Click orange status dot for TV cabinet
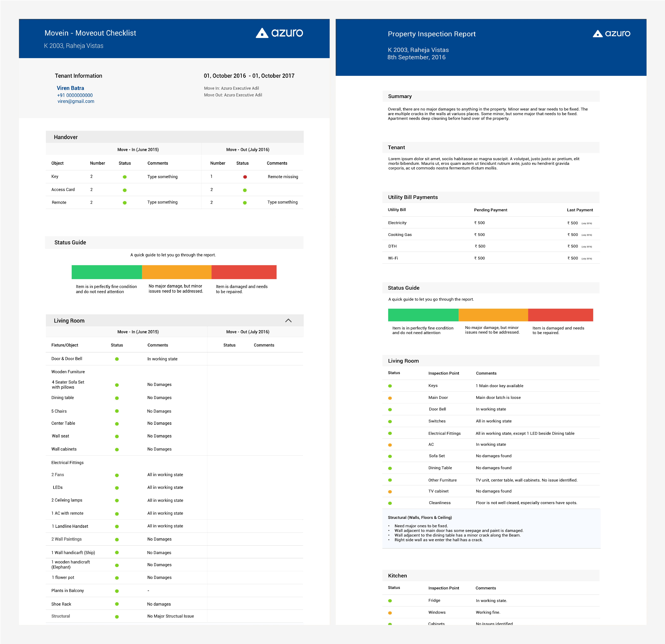 390,492
